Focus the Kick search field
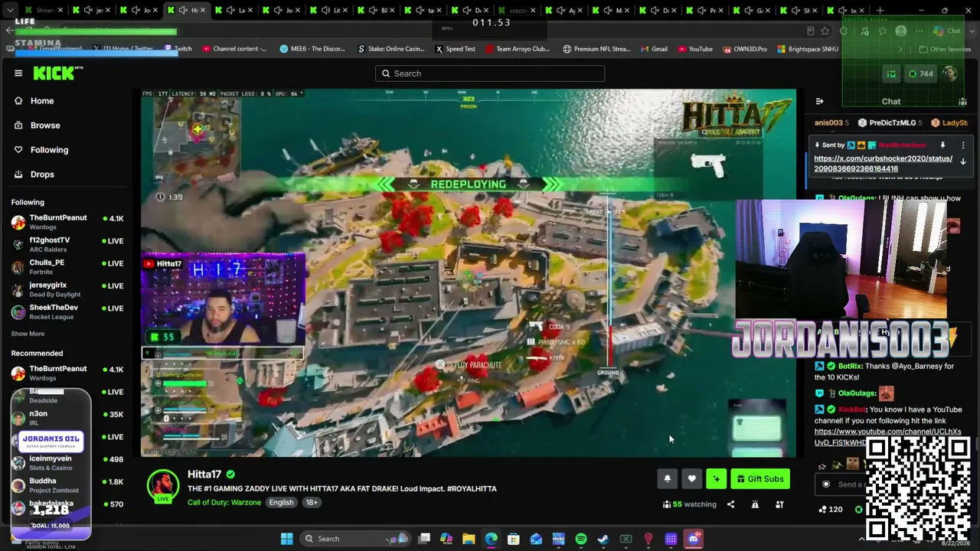Image resolution: width=980 pixels, height=551 pixels. coord(490,73)
